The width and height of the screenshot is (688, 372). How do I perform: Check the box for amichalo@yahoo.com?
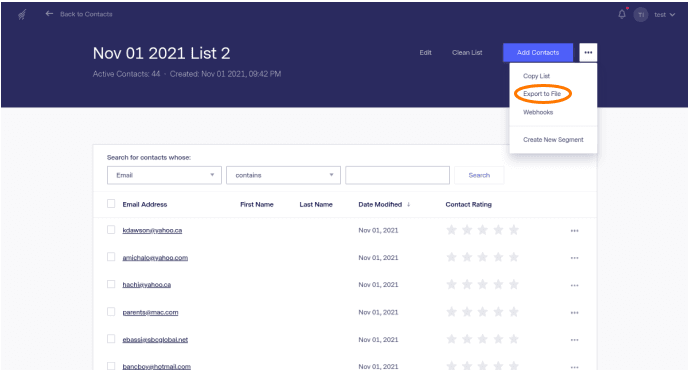click(x=111, y=257)
